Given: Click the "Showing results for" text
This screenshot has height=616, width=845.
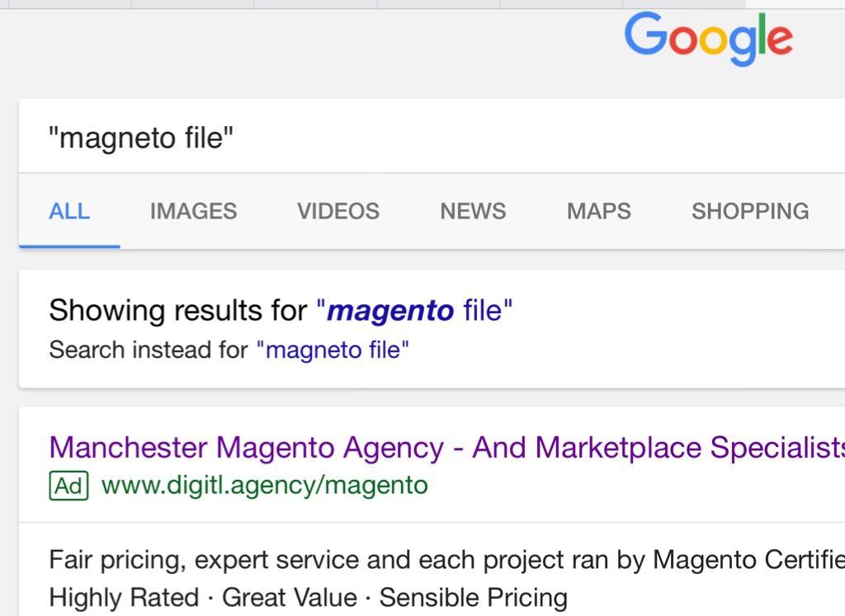Looking at the screenshot, I should tap(178, 311).
